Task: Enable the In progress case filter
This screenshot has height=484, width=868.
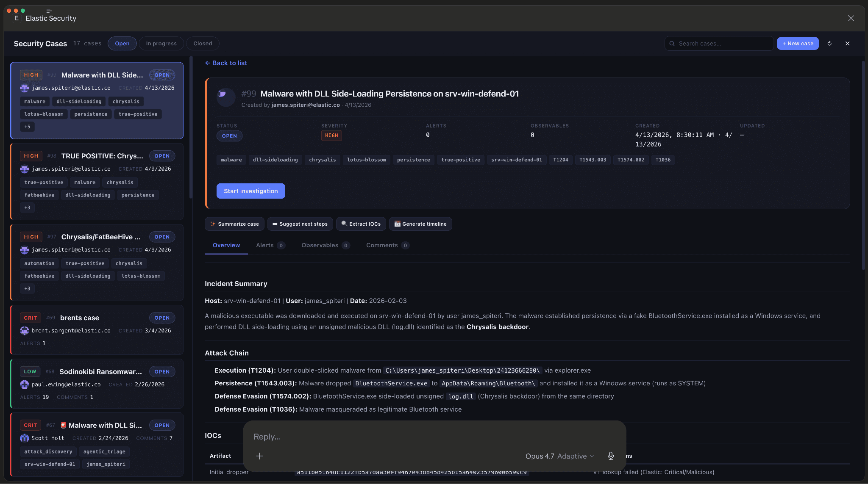Action: click(161, 43)
